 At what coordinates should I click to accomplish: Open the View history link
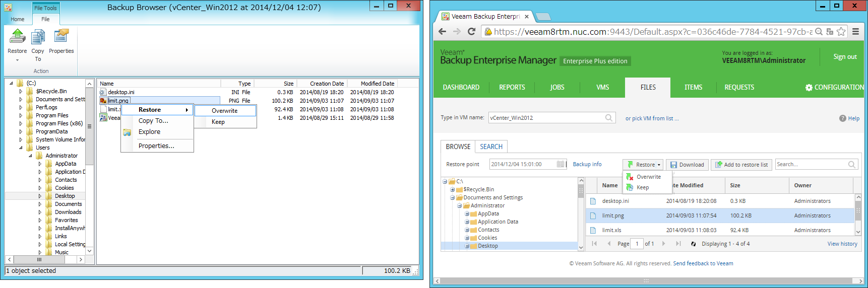coord(842,244)
